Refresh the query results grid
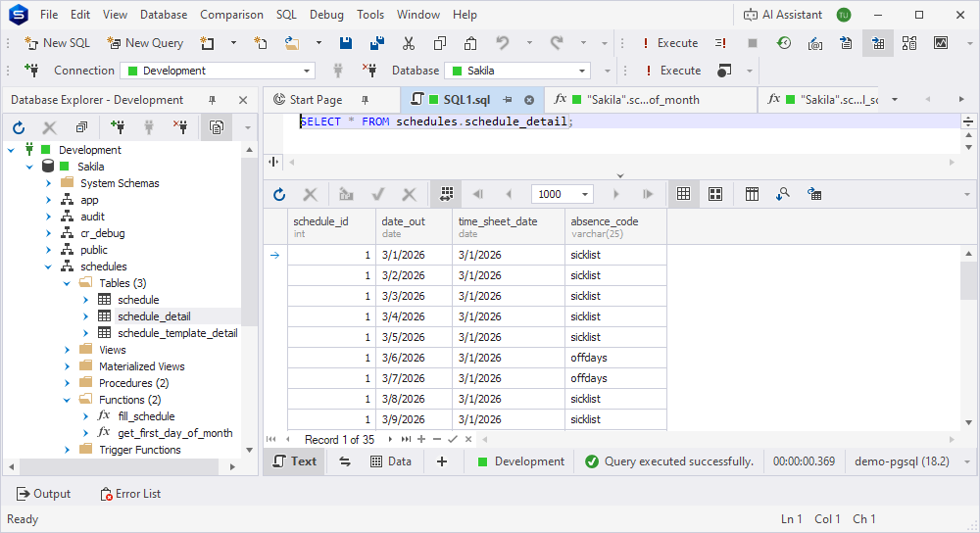The image size is (980, 533). coord(279,194)
